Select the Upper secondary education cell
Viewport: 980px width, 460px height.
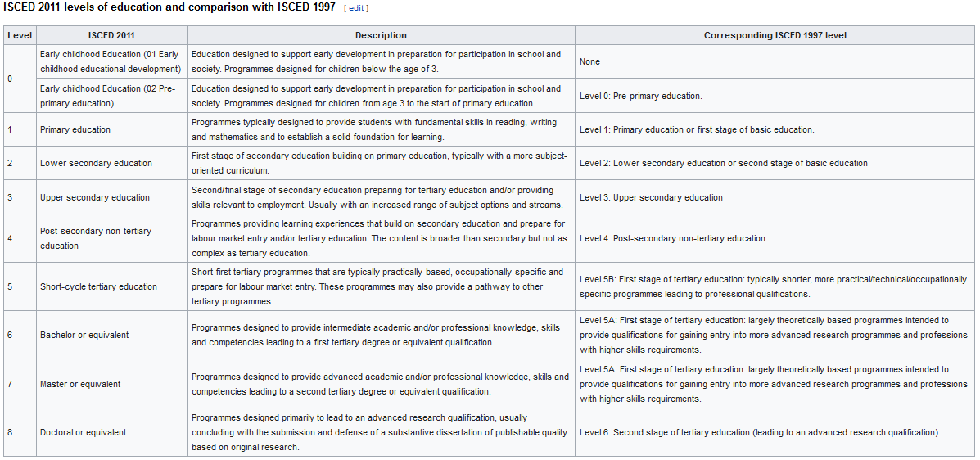[112, 197]
